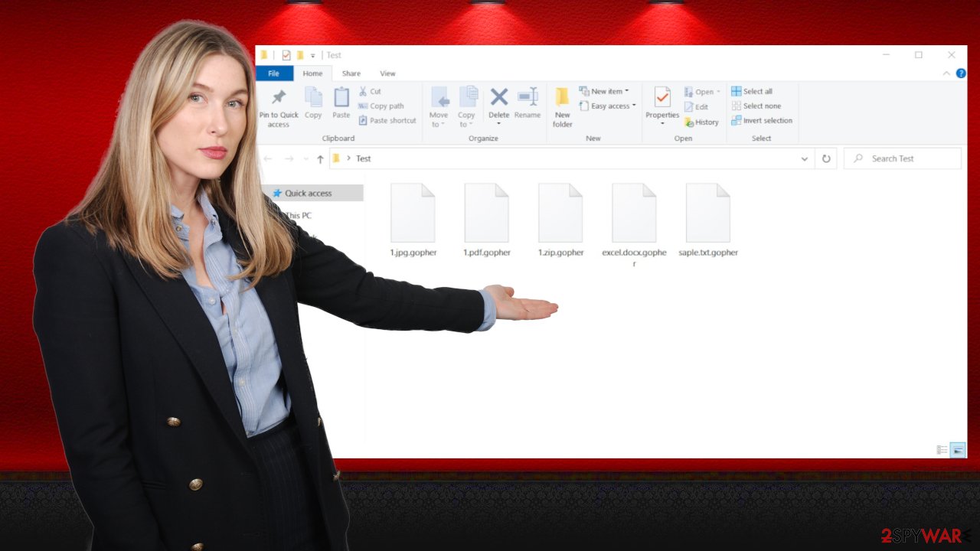Maximize the Test window
This screenshot has height=551, width=980.
(x=919, y=55)
